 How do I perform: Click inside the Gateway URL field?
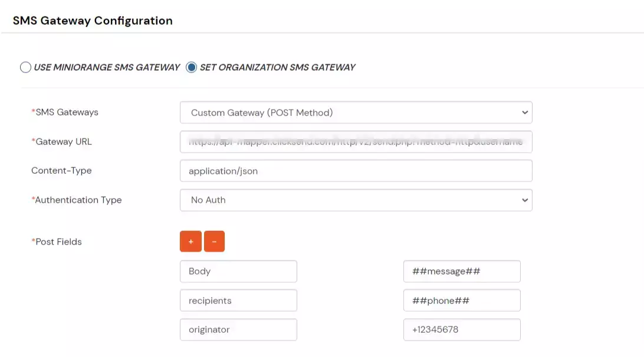pos(355,141)
